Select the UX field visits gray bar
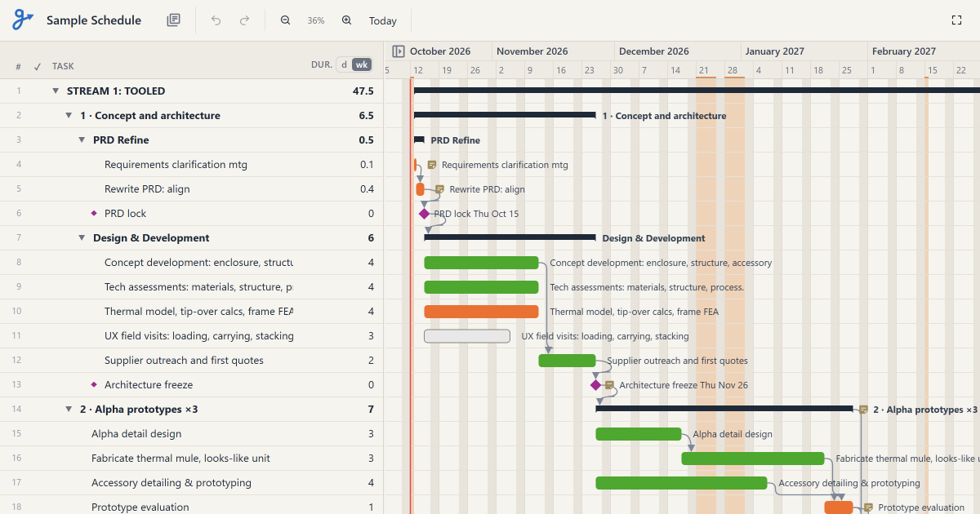Screen dimensions: 980x514 point(467,336)
